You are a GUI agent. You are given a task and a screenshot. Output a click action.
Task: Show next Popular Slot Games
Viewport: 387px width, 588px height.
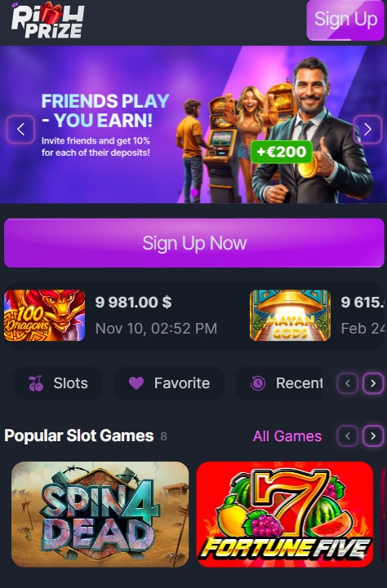point(373,436)
